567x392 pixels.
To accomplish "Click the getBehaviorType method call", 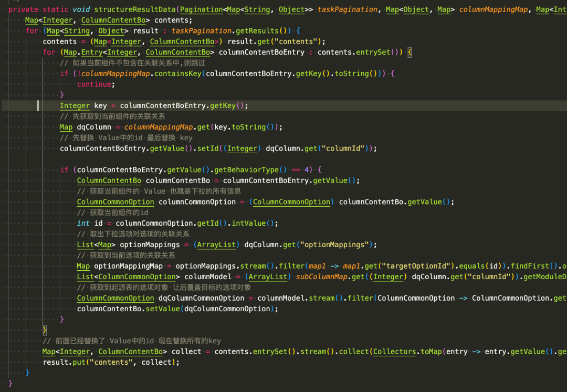I will (x=247, y=169).
